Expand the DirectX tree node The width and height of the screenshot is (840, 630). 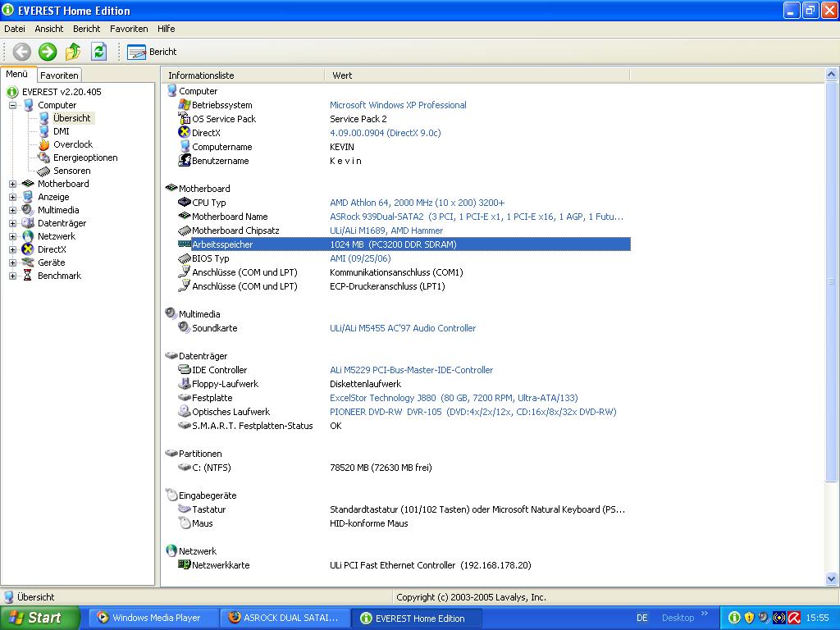(x=12, y=249)
